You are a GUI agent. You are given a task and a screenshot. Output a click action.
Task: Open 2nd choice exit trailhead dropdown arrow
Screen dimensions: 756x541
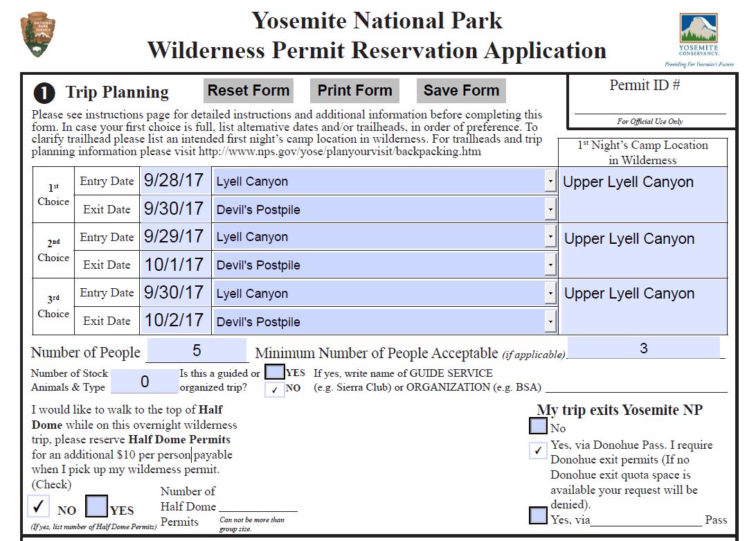550,265
